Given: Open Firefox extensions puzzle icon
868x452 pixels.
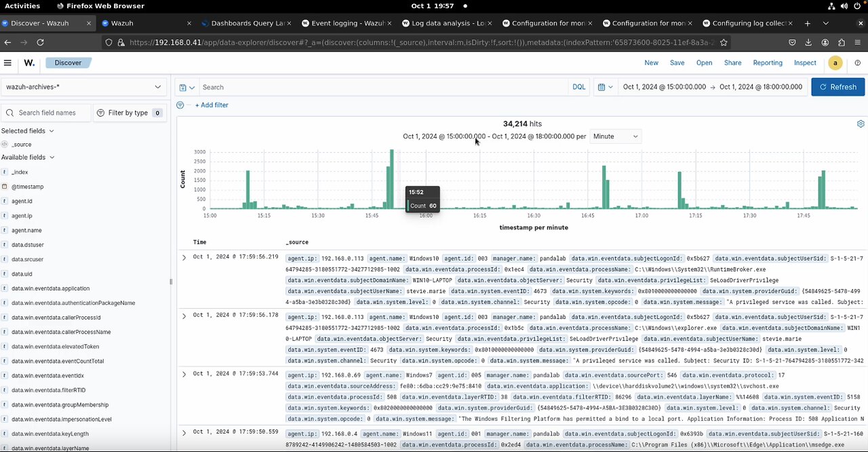Looking at the screenshot, I should click(842, 42).
